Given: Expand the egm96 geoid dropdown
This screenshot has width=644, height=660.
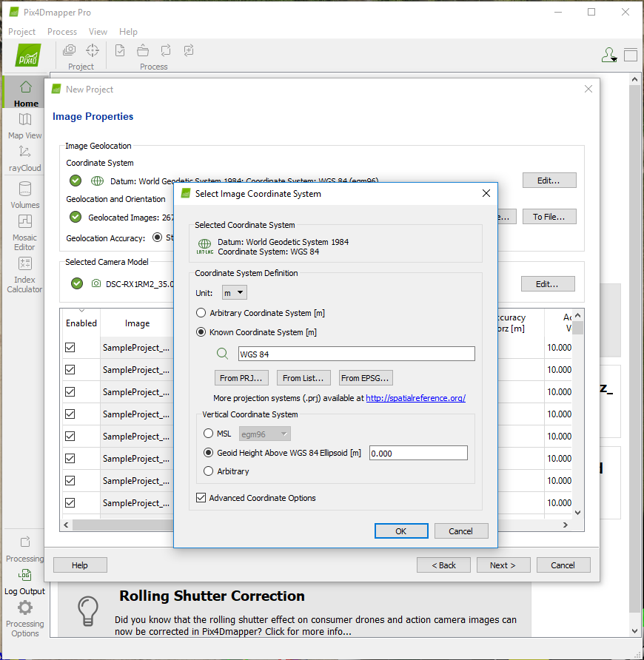Looking at the screenshot, I should (265, 434).
